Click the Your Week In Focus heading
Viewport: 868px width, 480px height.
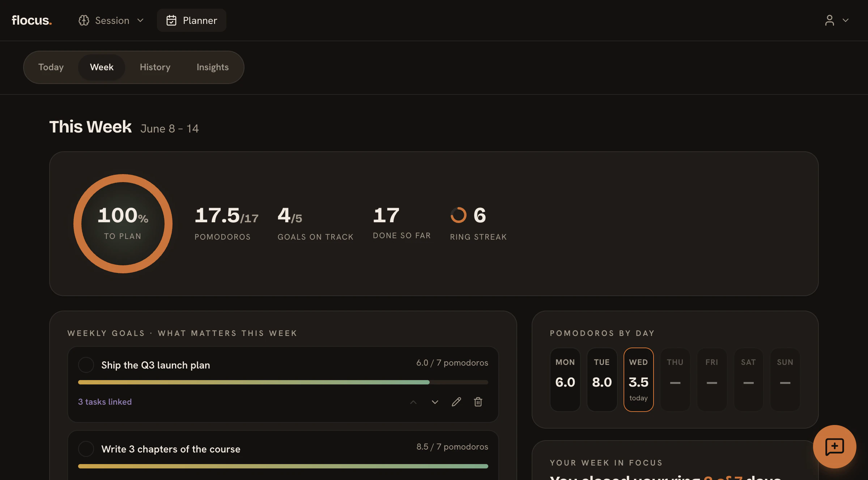[x=606, y=463]
